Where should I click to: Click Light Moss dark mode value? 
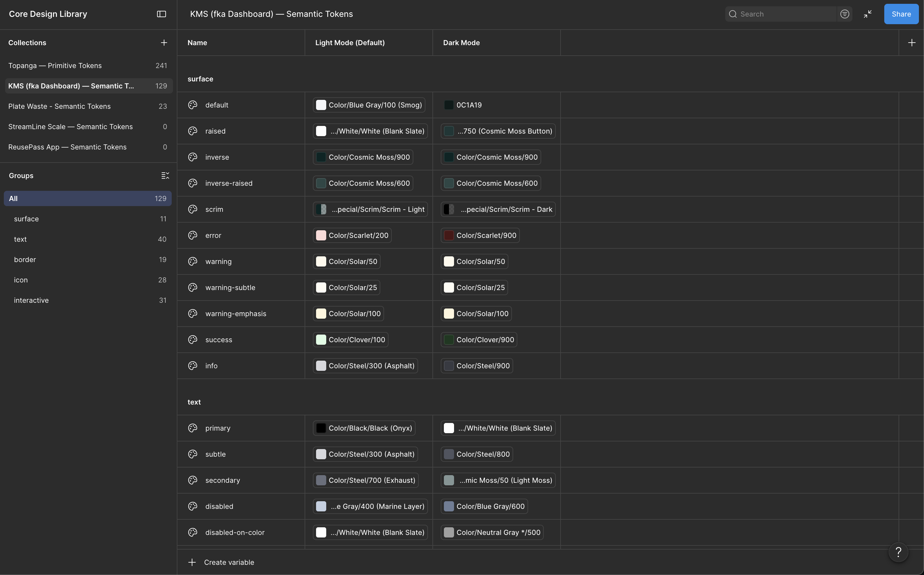[x=498, y=480]
